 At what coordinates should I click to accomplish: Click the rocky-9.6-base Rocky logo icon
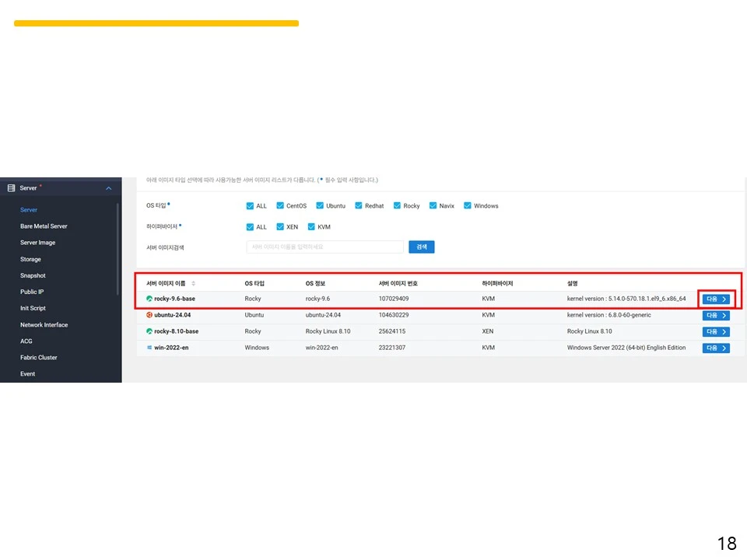149,299
